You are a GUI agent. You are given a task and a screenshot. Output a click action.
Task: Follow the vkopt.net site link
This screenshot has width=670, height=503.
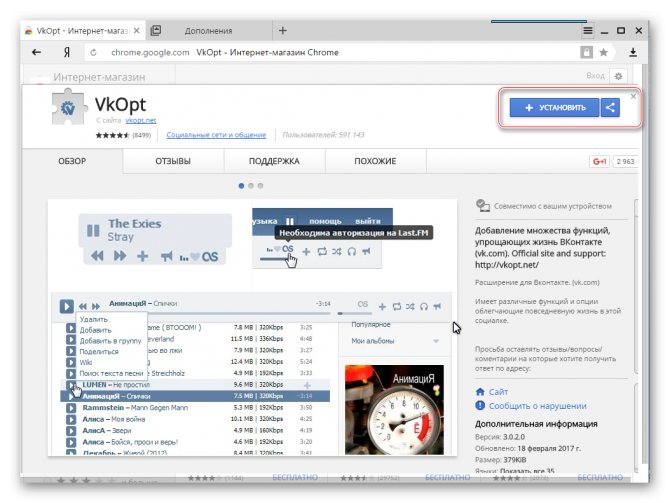(x=141, y=121)
